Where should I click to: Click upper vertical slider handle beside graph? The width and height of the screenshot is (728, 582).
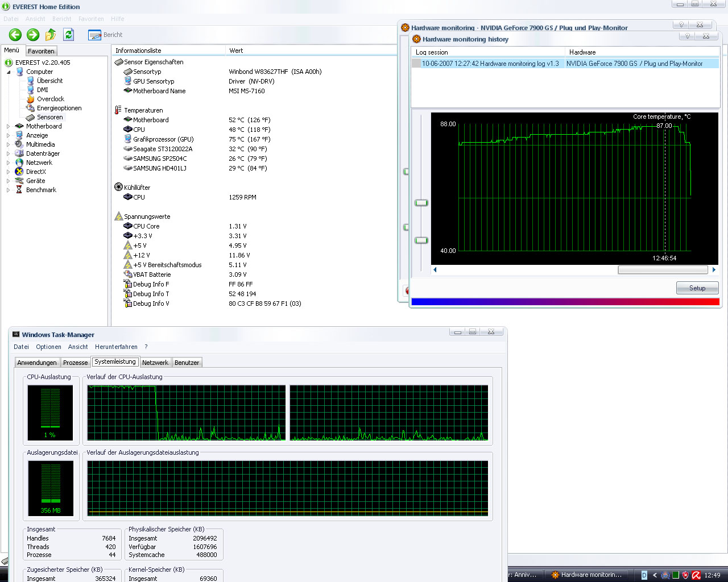point(421,203)
